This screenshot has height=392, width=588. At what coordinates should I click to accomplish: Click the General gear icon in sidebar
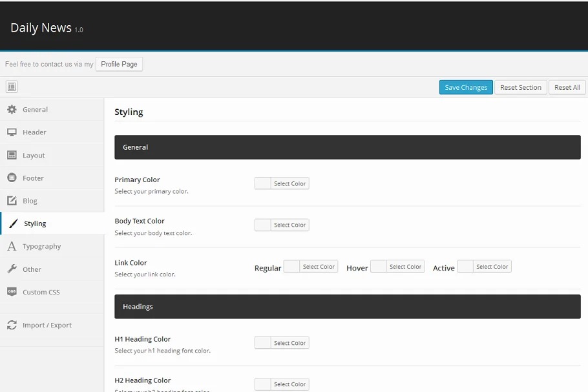tap(12, 110)
